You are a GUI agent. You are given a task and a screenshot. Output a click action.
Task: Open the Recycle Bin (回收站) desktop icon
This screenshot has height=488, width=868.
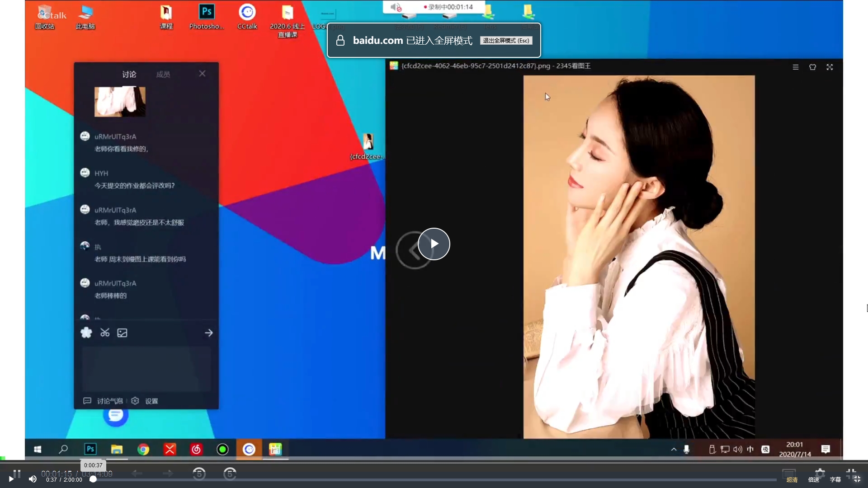pos(45,17)
